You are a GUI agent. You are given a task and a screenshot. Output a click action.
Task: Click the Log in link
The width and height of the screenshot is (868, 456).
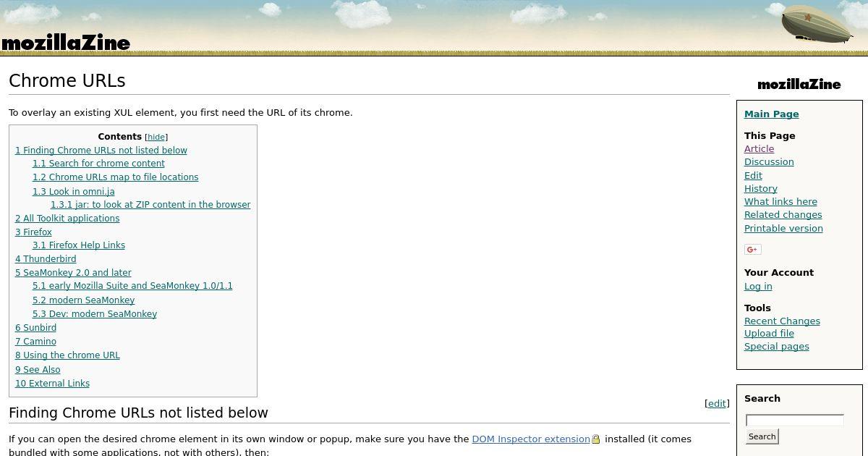tap(758, 287)
